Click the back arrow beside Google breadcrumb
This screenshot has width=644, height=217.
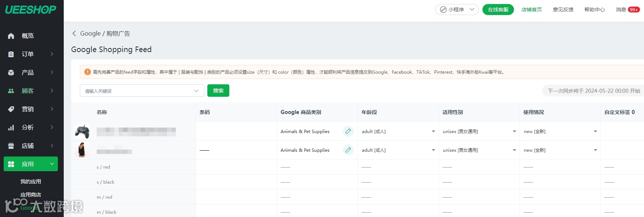click(74, 33)
